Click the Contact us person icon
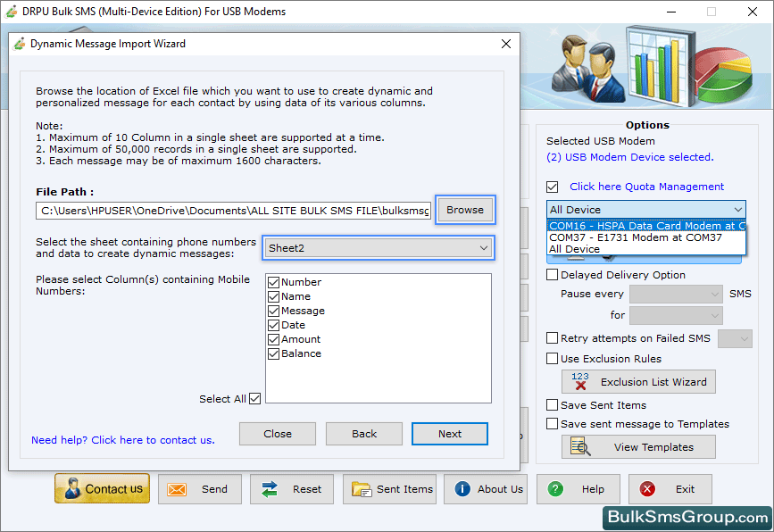Screen dimensions: 774x532 (x=72, y=488)
